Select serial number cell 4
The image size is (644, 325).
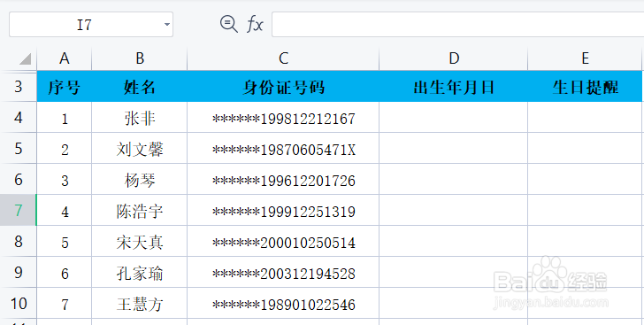click(x=64, y=210)
